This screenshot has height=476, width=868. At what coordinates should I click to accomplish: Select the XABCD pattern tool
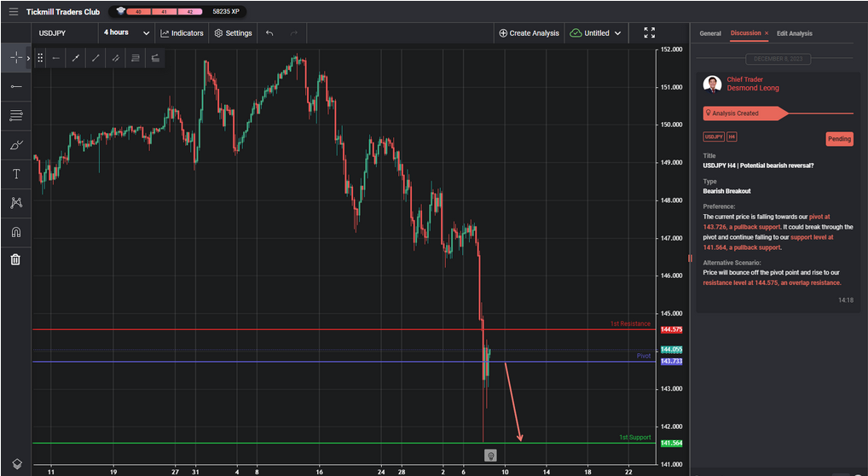pos(16,203)
